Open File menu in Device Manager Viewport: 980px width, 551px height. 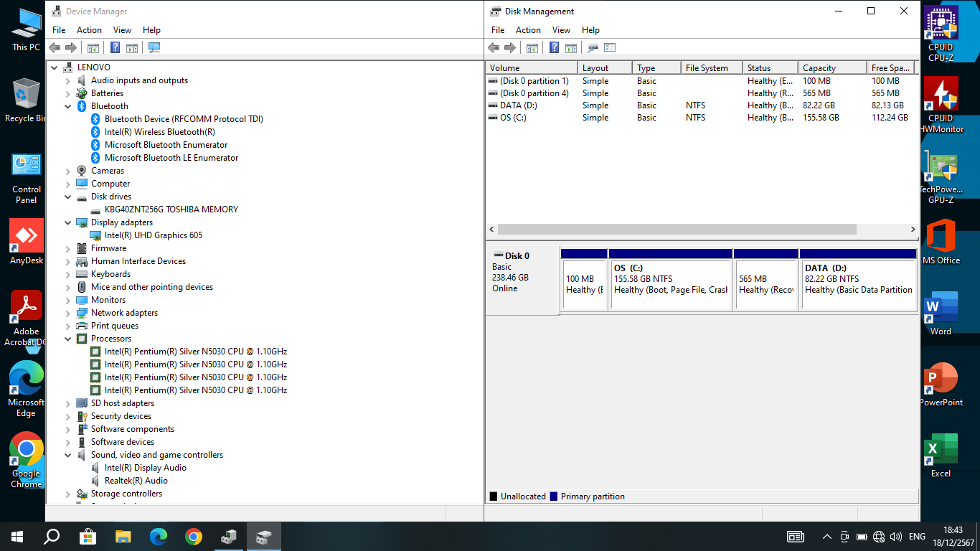click(x=59, y=30)
